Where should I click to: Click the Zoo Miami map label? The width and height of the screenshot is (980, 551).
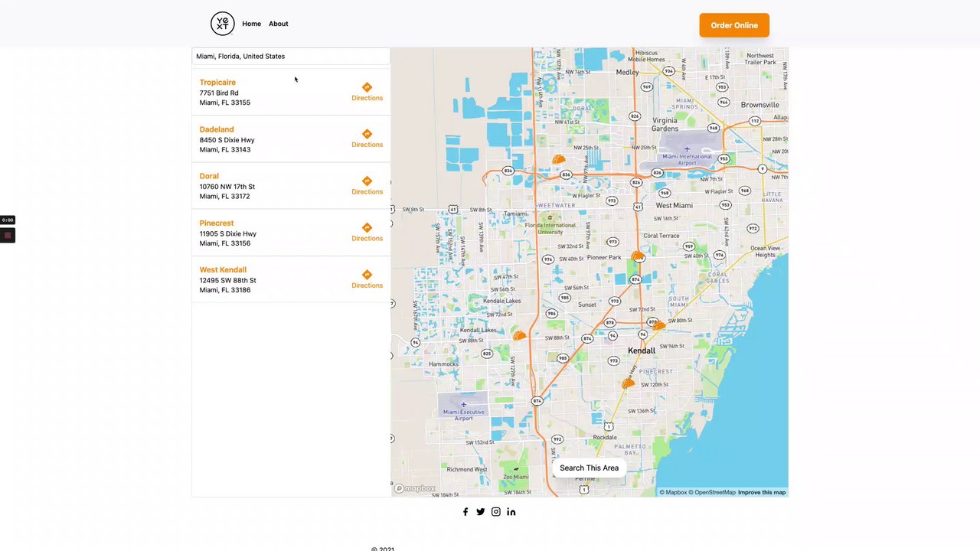point(516,478)
